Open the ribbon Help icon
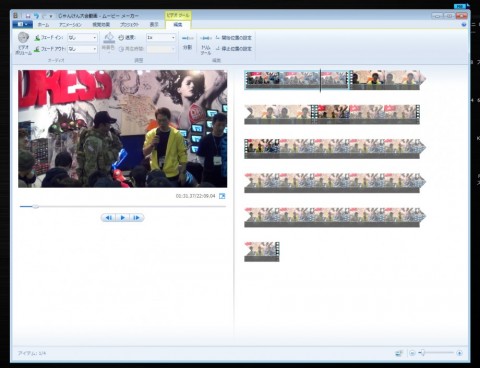This screenshot has height=368, width=480. coord(464,25)
